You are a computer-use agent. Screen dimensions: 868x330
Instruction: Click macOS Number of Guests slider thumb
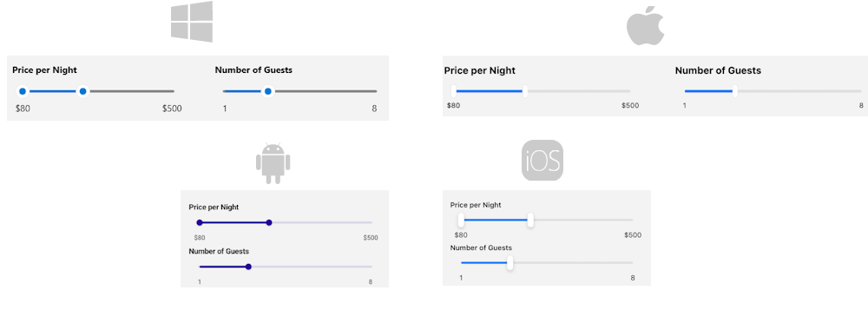[735, 91]
